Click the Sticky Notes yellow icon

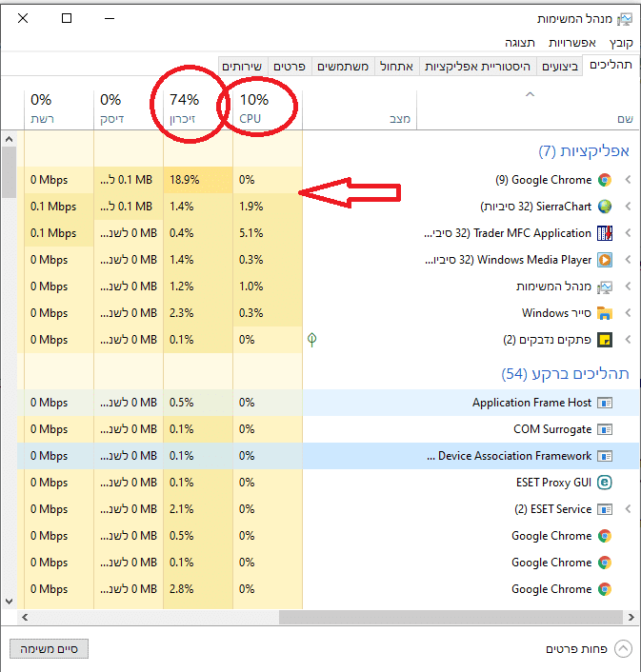pos(605,340)
